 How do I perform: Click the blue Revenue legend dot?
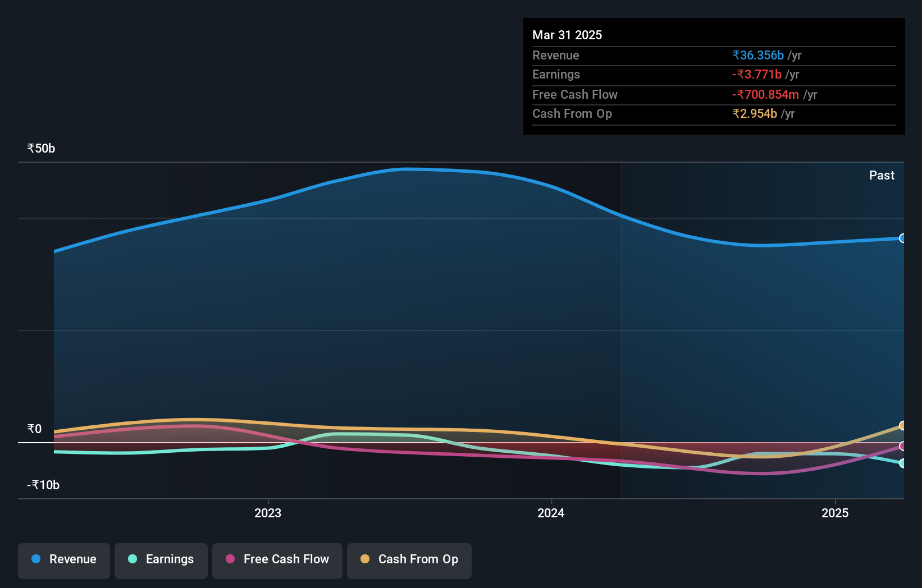36,559
